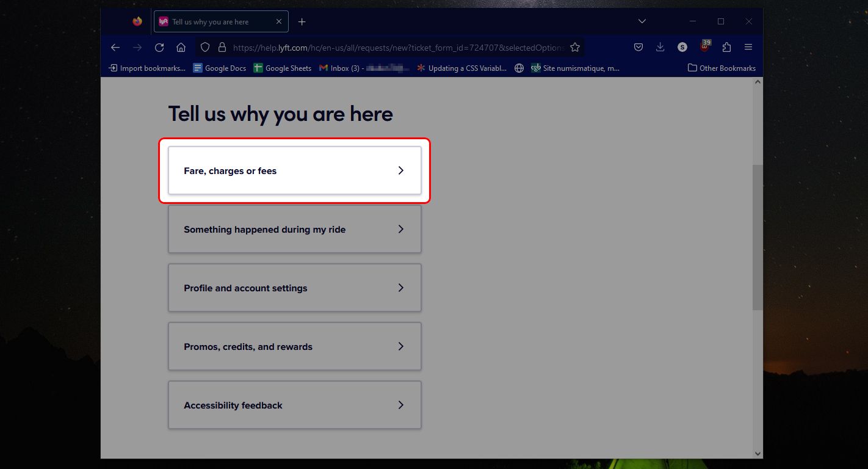868x469 pixels.
Task: Select Something happened during my ride
Action: coord(294,229)
